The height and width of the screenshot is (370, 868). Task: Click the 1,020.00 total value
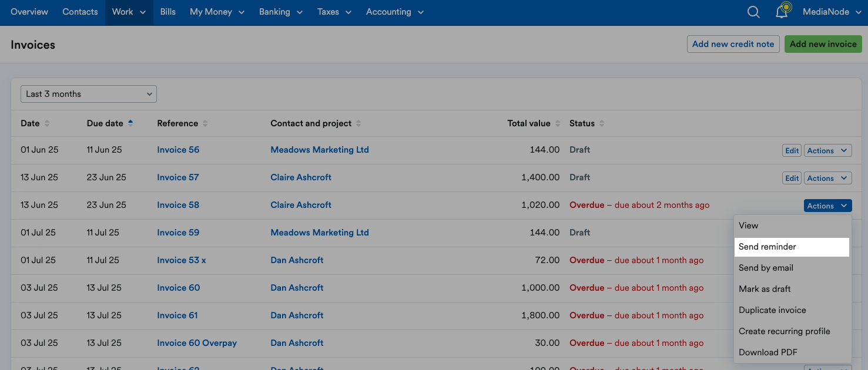coord(540,205)
